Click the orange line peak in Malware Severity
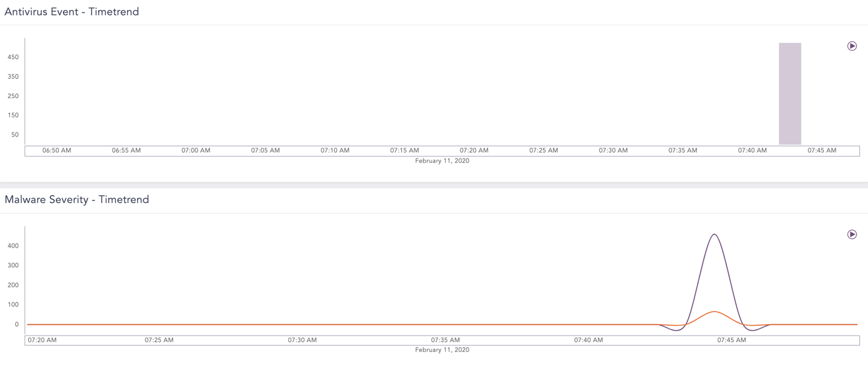Screen dimensions: 868x369 714,312
